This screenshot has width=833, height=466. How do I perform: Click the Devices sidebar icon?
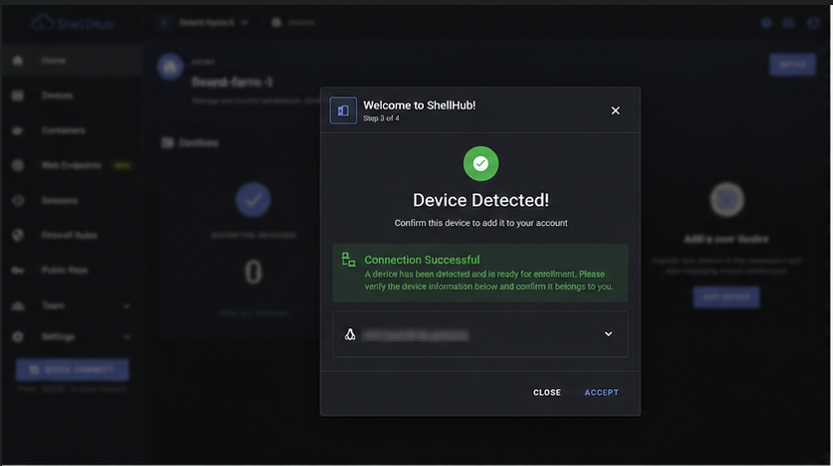click(x=18, y=96)
